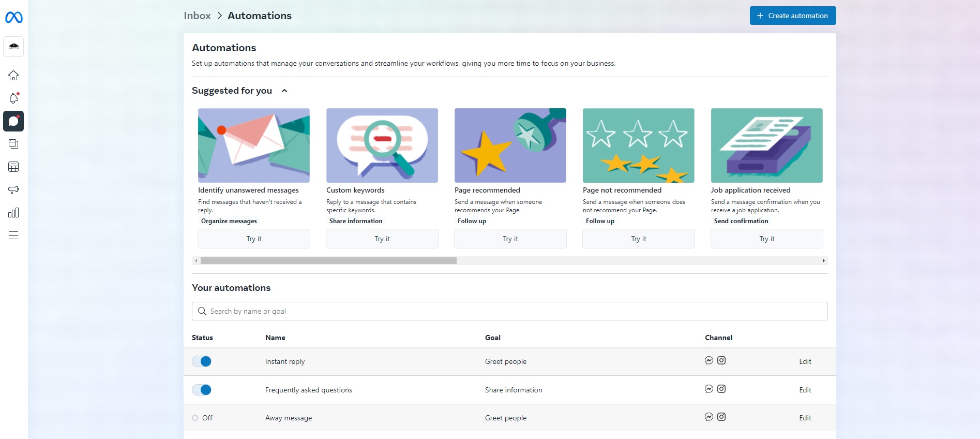Click the Meta logo icon
980x439 pixels.
point(14,18)
